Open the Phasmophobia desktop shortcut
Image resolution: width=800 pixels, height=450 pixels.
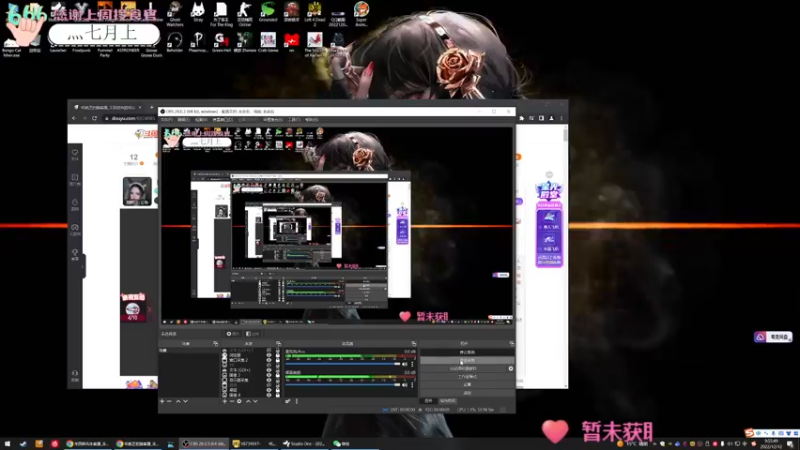[198, 42]
